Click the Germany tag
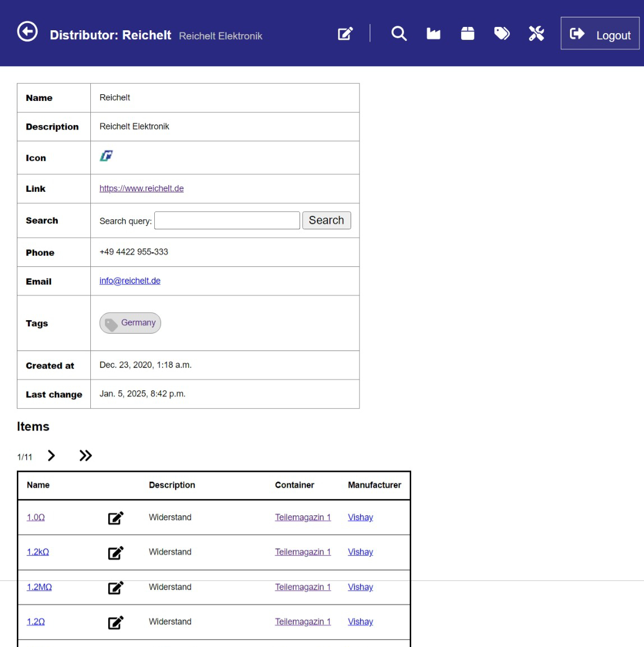This screenshot has height=647, width=644. click(x=130, y=323)
